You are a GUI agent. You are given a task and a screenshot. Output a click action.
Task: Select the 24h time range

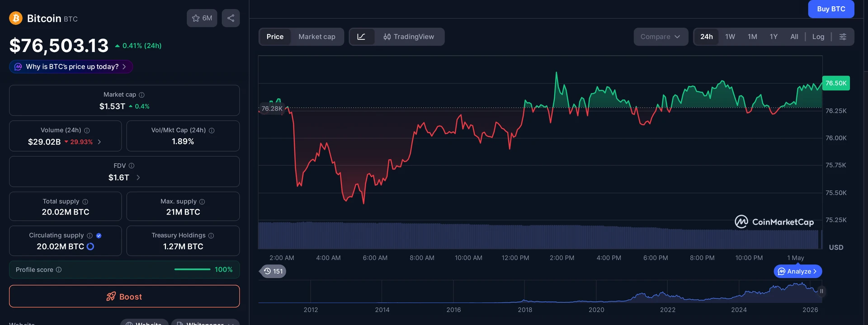click(x=707, y=37)
